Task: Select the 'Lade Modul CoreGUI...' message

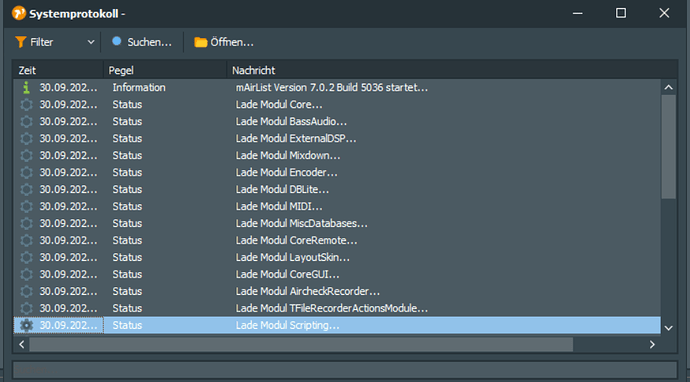Action: tap(287, 274)
